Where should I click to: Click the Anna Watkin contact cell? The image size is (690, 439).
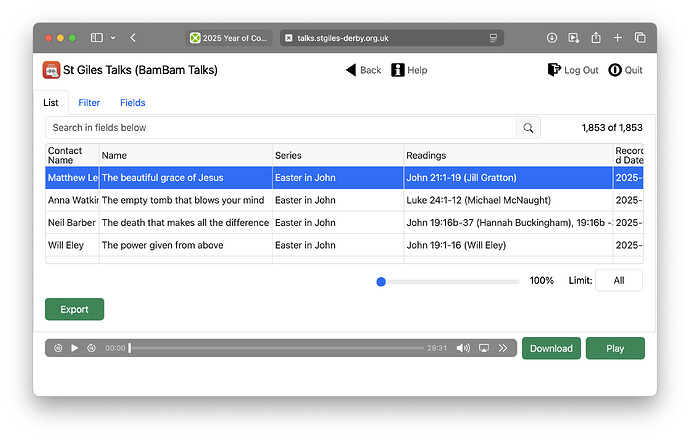coord(72,200)
